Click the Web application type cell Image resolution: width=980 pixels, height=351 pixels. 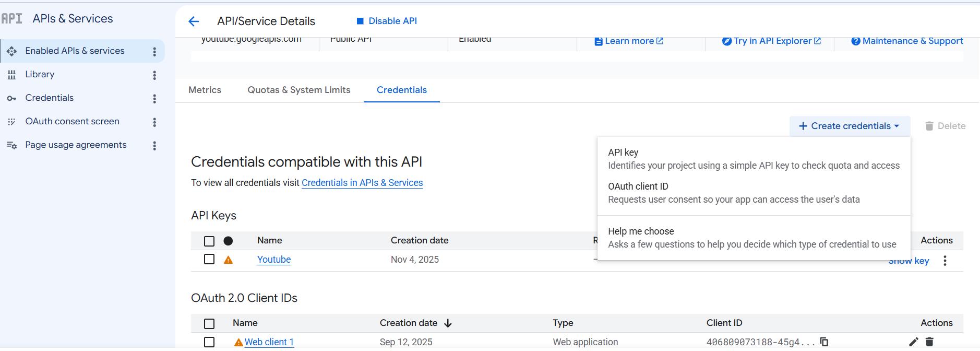tap(585, 342)
